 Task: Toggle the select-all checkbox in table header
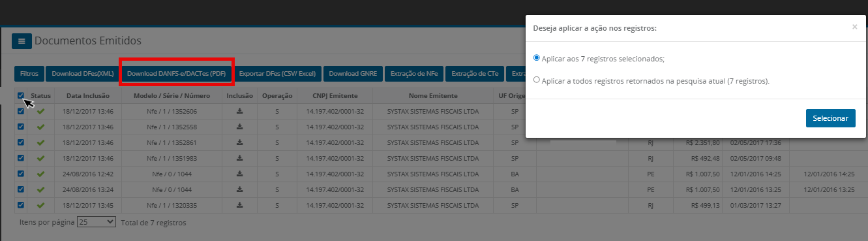tap(21, 96)
